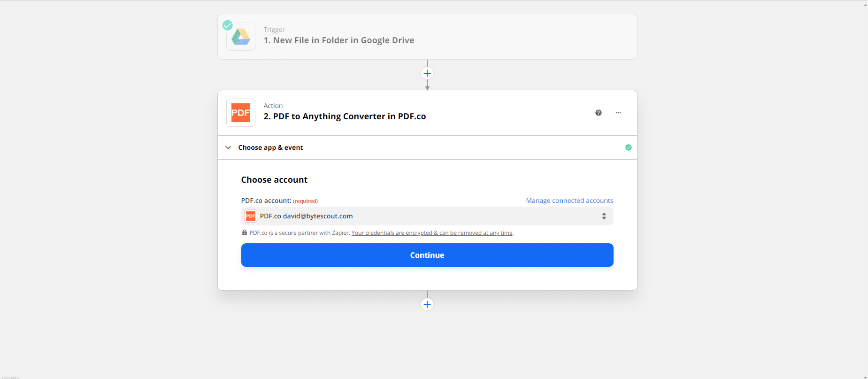Click the up/down arrows on the account selector
This screenshot has height=379, width=868.
click(x=604, y=216)
